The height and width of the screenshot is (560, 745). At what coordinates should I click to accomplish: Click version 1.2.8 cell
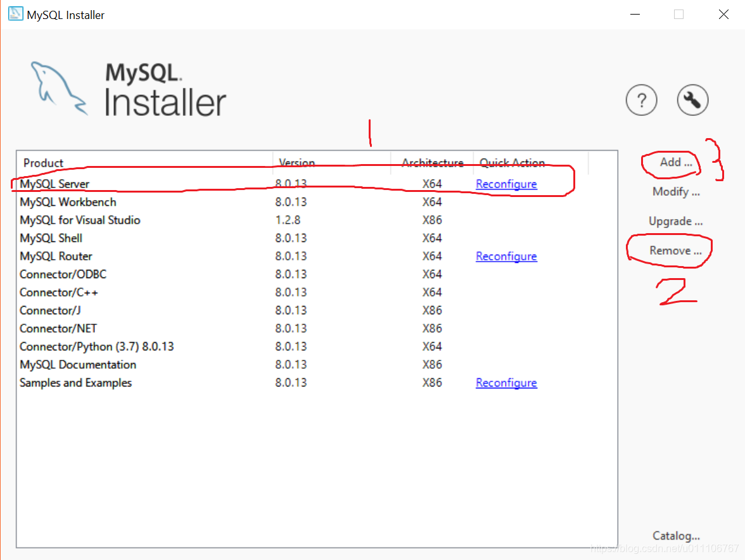click(288, 220)
